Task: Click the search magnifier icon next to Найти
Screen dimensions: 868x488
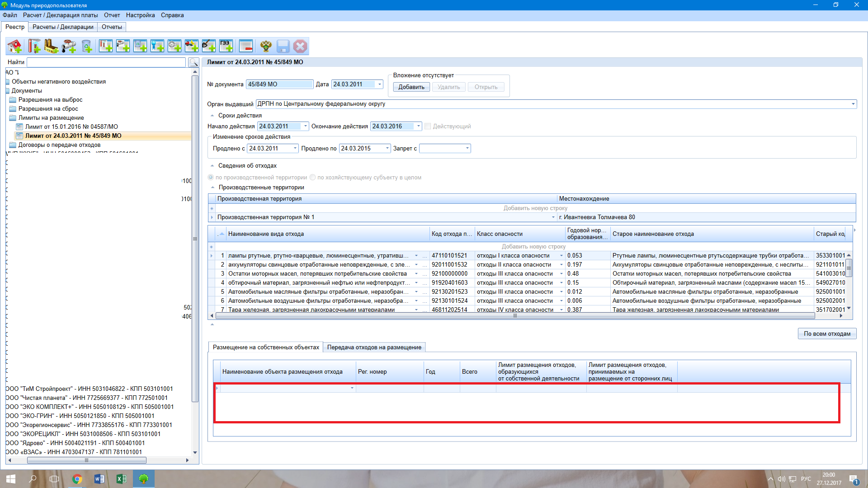Action: (193, 62)
